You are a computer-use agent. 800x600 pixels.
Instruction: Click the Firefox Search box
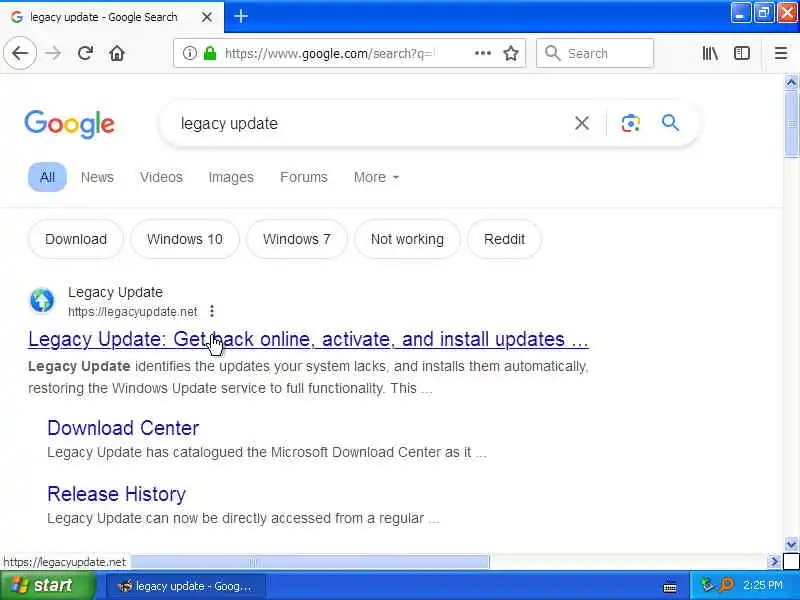click(x=595, y=53)
